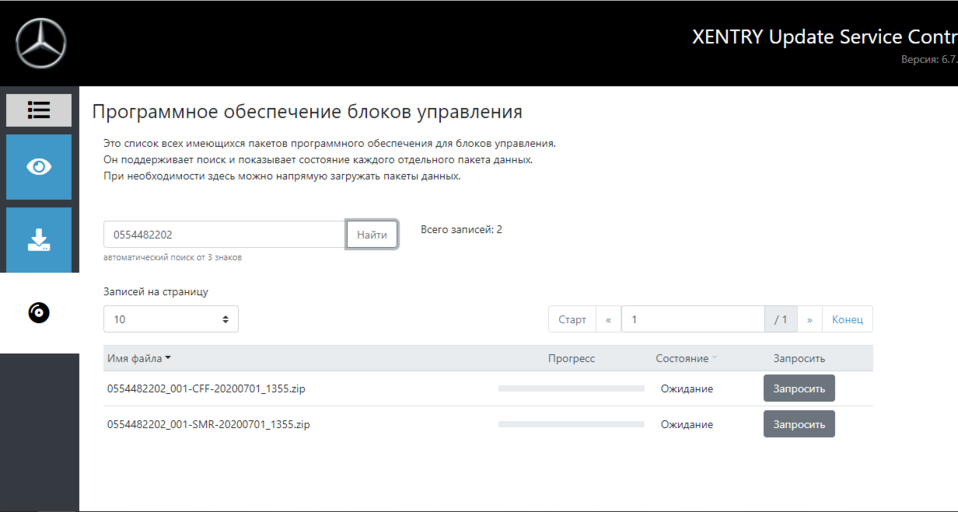
Task: Select the disc icon in sidebar
Action: point(38,313)
